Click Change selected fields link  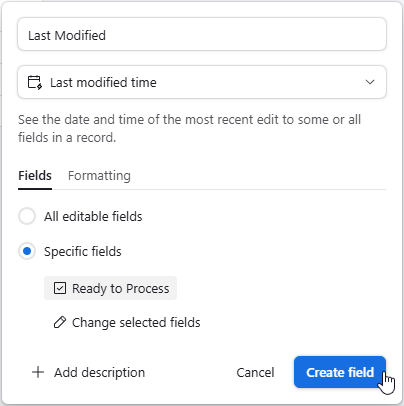click(136, 322)
